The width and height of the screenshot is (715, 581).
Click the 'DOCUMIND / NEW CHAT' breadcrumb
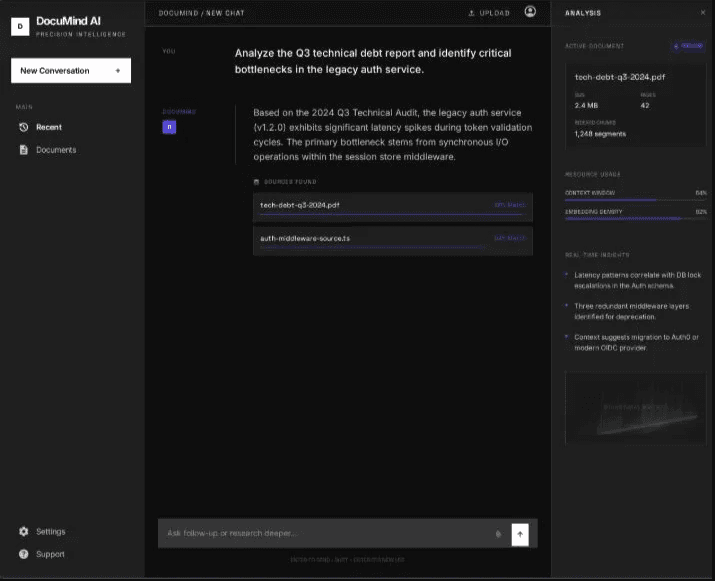coord(202,13)
